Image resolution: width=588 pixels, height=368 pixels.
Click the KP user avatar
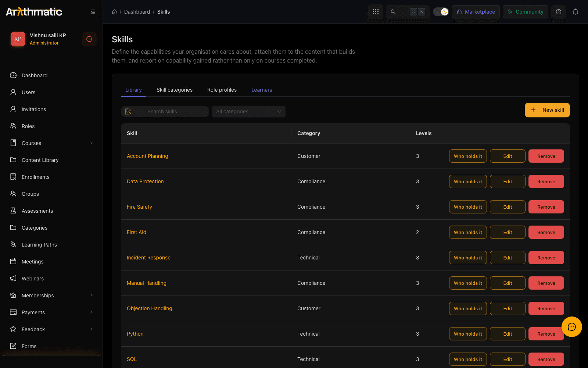(x=18, y=39)
